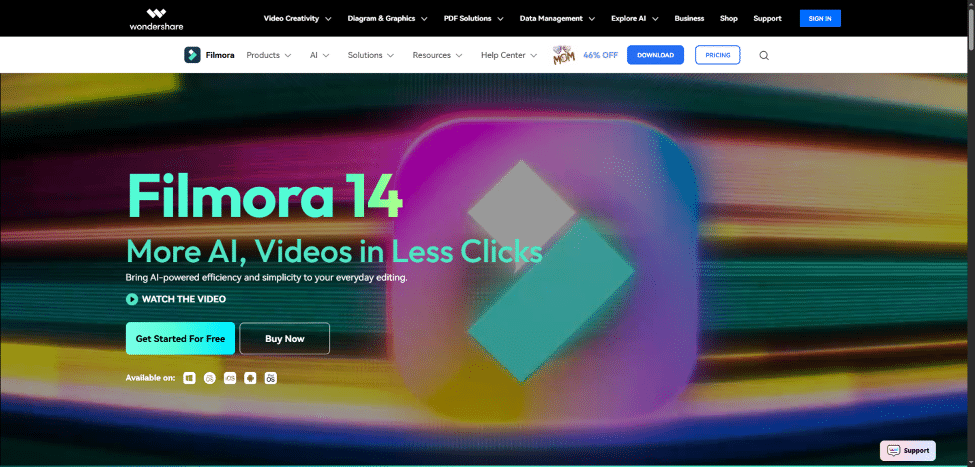This screenshot has height=468, width=977.
Task: Expand the PDF Solutions dropdown
Action: tap(474, 19)
